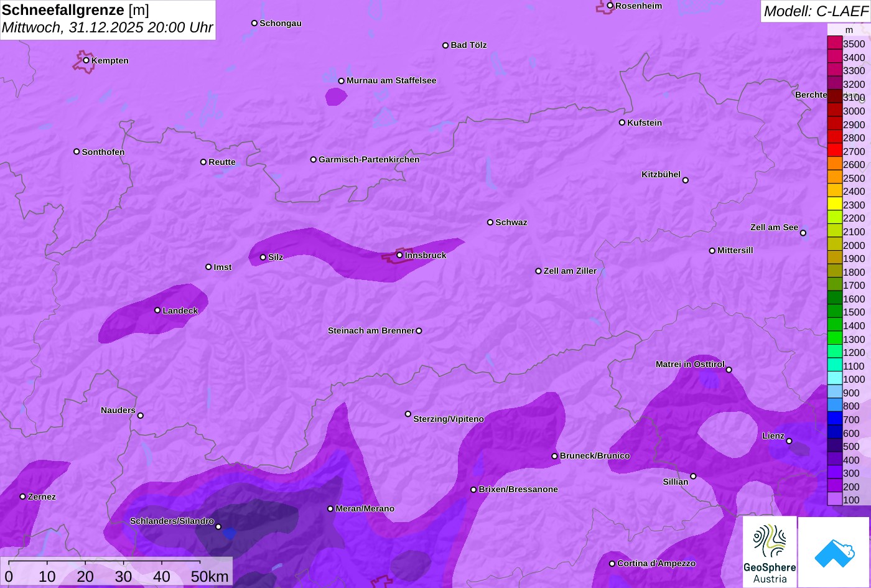The width and height of the screenshot is (871, 588).
Task: Select the Innsbruck city marker dot
Action: point(399,255)
